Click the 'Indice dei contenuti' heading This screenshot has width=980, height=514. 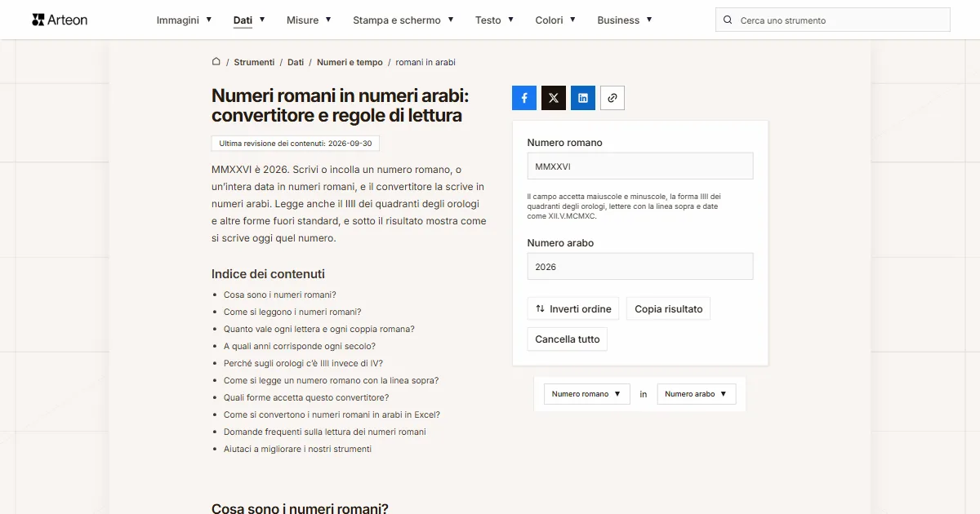pyautogui.click(x=268, y=274)
